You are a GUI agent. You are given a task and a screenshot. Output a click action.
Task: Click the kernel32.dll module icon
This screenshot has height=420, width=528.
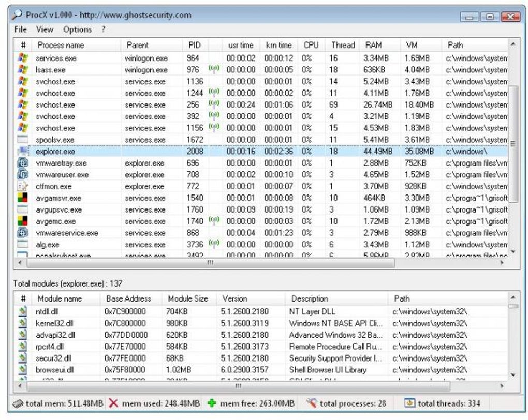tap(23, 323)
